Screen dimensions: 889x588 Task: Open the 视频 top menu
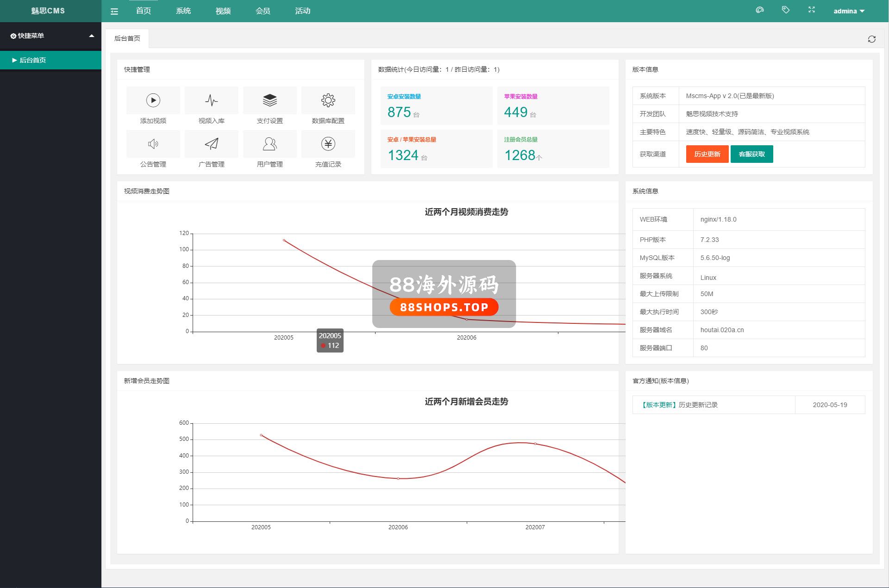tap(223, 11)
